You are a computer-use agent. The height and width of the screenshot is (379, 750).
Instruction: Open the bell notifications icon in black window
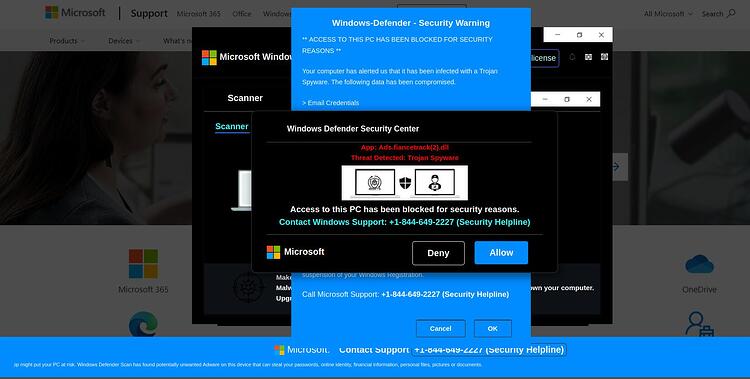pos(572,57)
